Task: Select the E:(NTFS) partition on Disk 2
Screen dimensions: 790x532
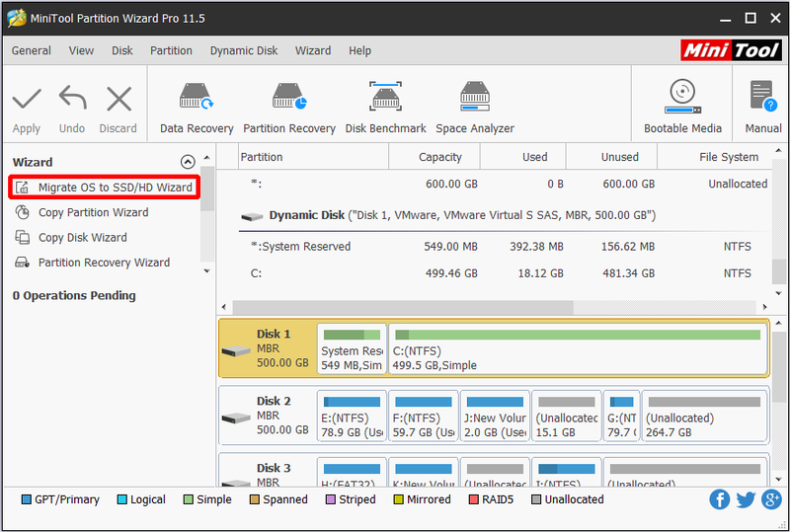Action: (352, 417)
